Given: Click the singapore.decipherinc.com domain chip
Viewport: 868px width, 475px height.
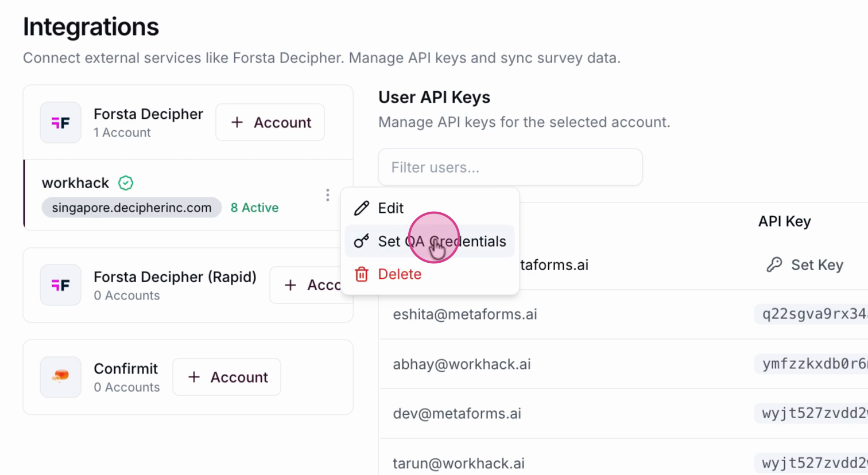Looking at the screenshot, I should 131,208.
